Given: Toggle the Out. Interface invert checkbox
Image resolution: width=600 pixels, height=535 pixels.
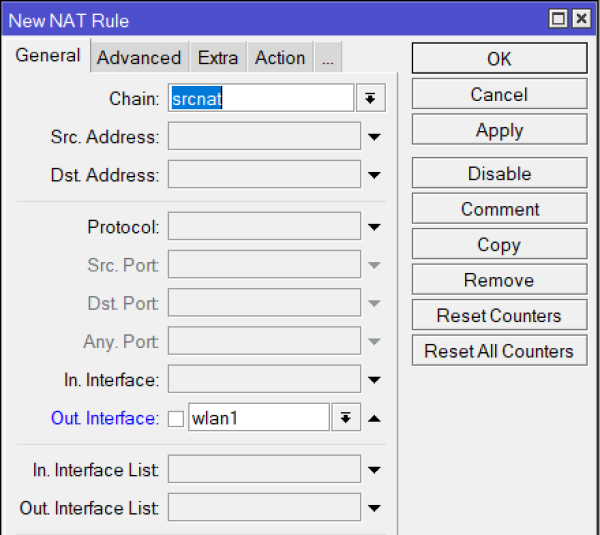Looking at the screenshot, I should [x=176, y=419].
